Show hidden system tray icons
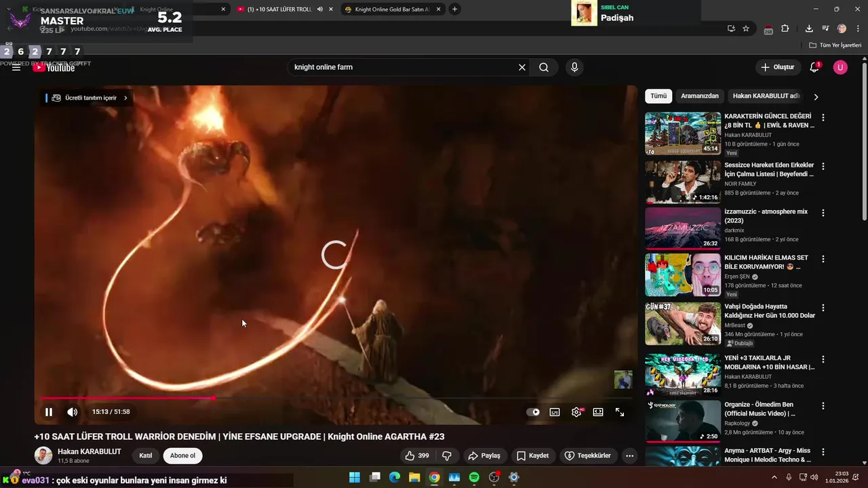The width and height of the screenshot is (868, 488). pos(774,477)
